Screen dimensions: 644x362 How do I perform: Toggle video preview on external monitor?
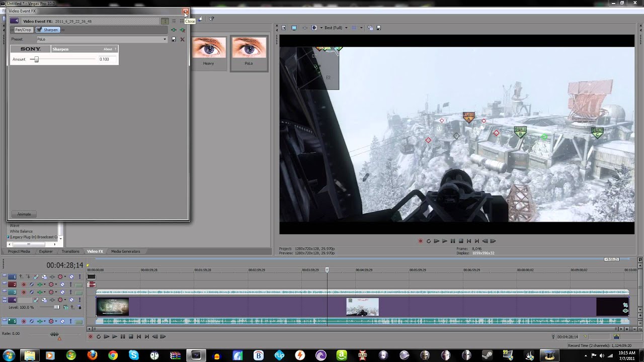(x=294, y=28)
